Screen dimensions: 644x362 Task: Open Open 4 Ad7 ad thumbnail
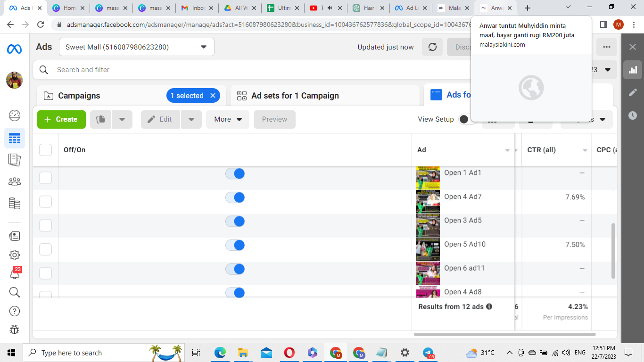click(x=428, y=202)
